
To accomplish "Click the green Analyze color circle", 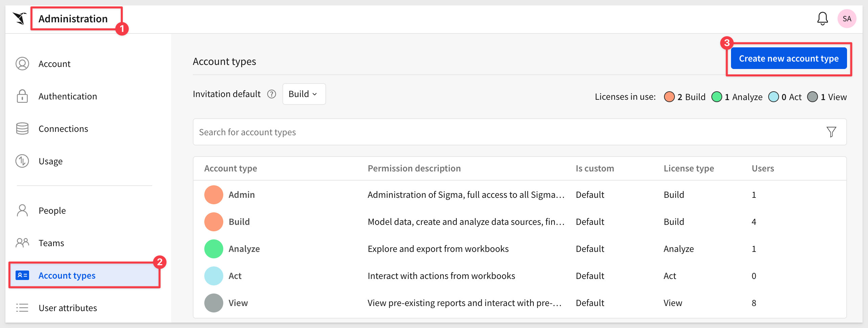I will (x=213, y=249).
